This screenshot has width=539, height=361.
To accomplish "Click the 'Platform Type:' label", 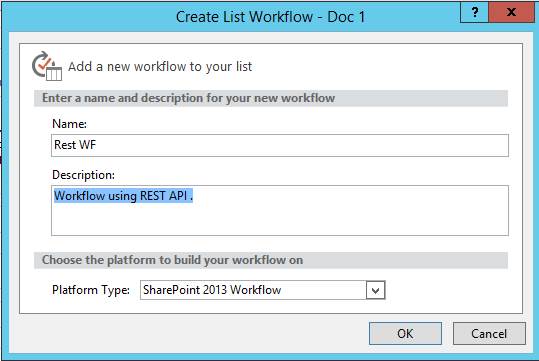I will [x=91, y=290].
